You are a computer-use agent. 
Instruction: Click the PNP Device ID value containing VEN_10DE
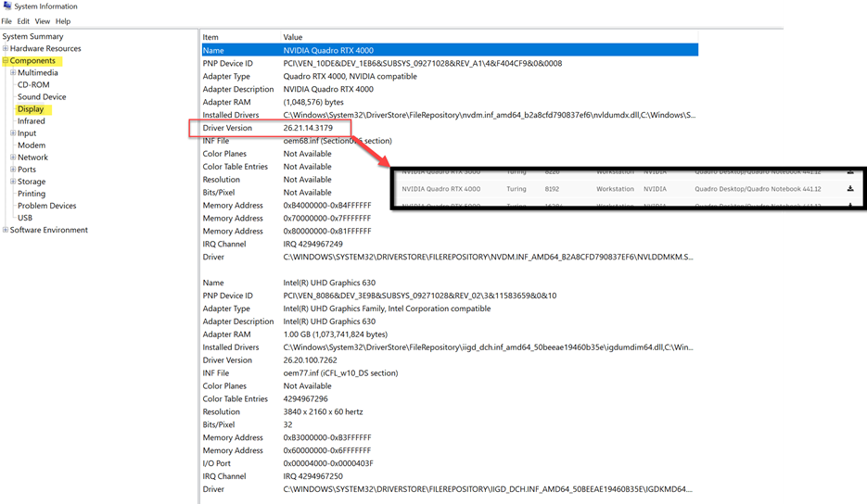pyautogui.click(x=423, y=64)
